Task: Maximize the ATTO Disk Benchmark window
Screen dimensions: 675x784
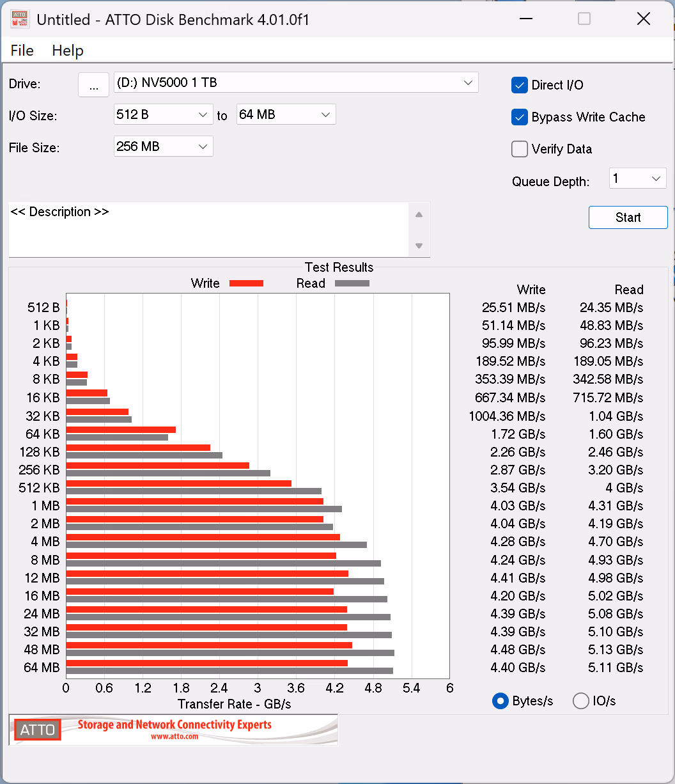Action: tap(584, 19)
